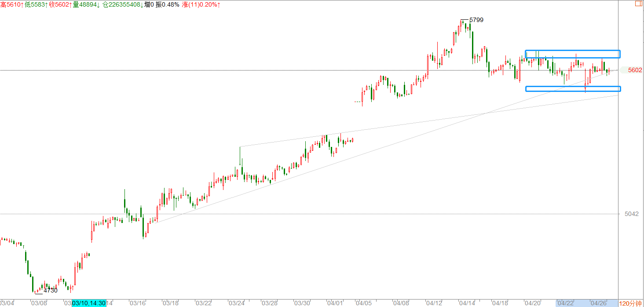Click the 03/28 date label
This screenshot has height=307, width=644.
pos(269,303)
